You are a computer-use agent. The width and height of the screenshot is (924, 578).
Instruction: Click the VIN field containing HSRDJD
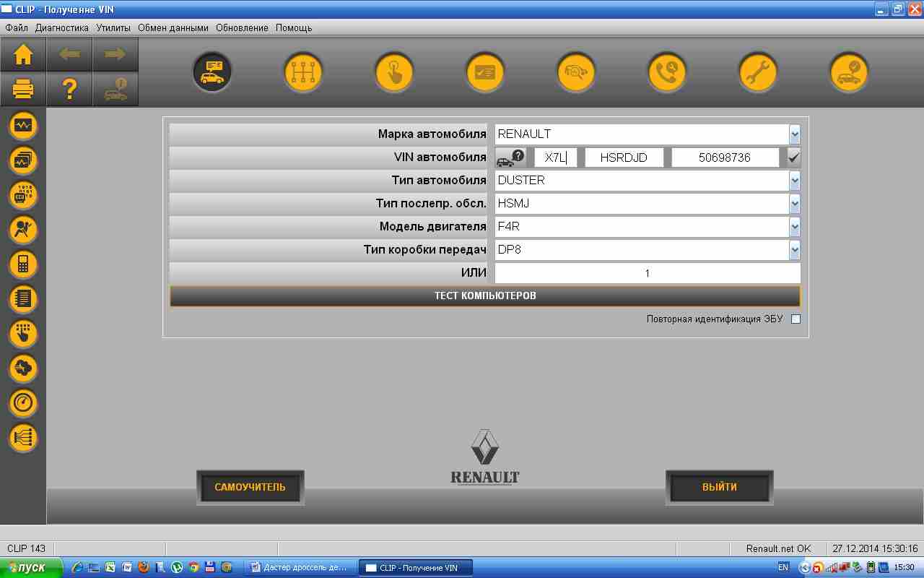click(x=624, y=158)
